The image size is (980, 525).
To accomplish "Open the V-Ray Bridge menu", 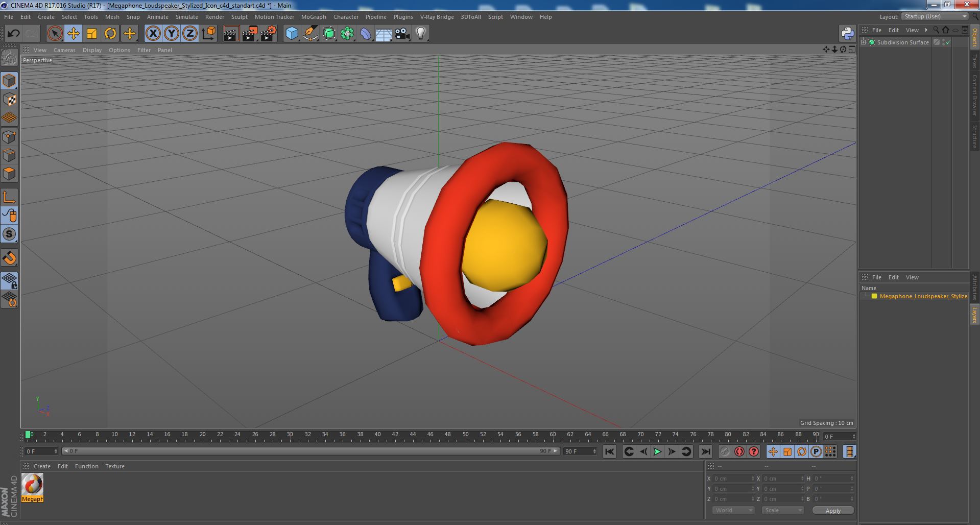I will click(x=437, y=17).
